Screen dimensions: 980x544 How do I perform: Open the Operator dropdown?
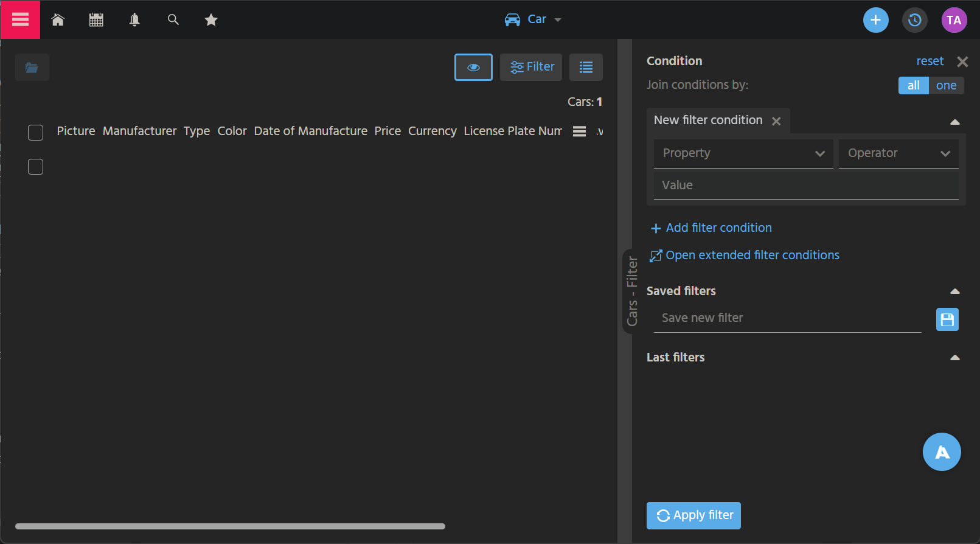pyautogui.click(x=898, y=153)
